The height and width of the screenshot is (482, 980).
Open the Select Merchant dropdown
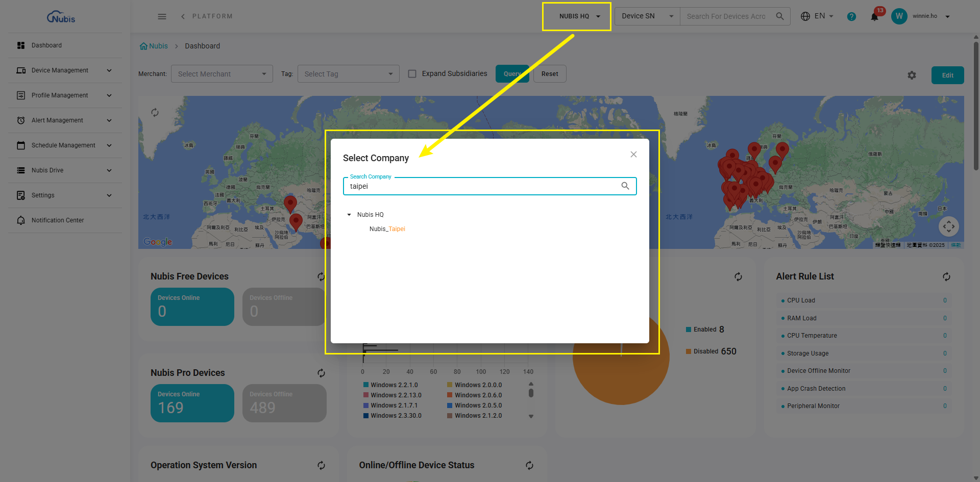point(222,74)
